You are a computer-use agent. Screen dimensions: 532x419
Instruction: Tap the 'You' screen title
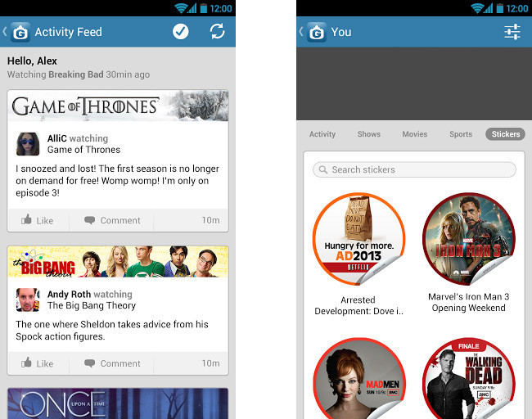coord(341,32)
